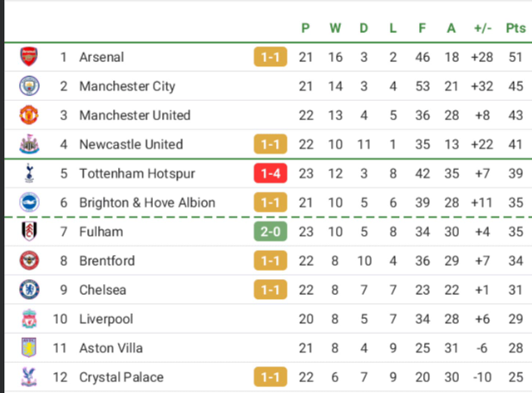The height and width of the screenshot is (393, 532).
Task: Open Fulham's green 2-0 result badge
Action: pyautogui.click(x=271, y=232)
